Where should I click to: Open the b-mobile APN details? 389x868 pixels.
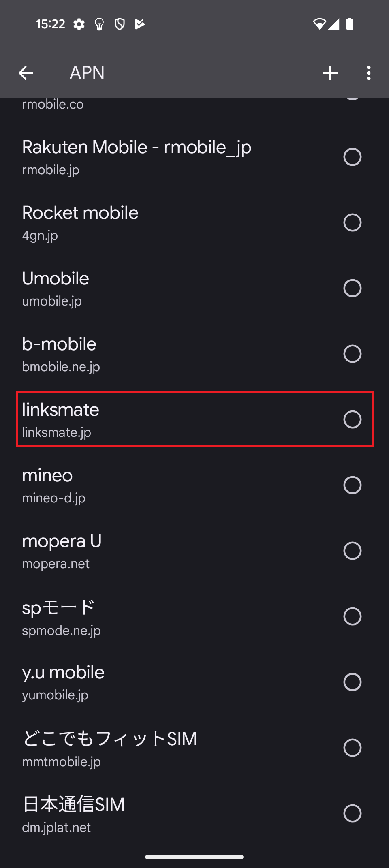pos(122,353)
